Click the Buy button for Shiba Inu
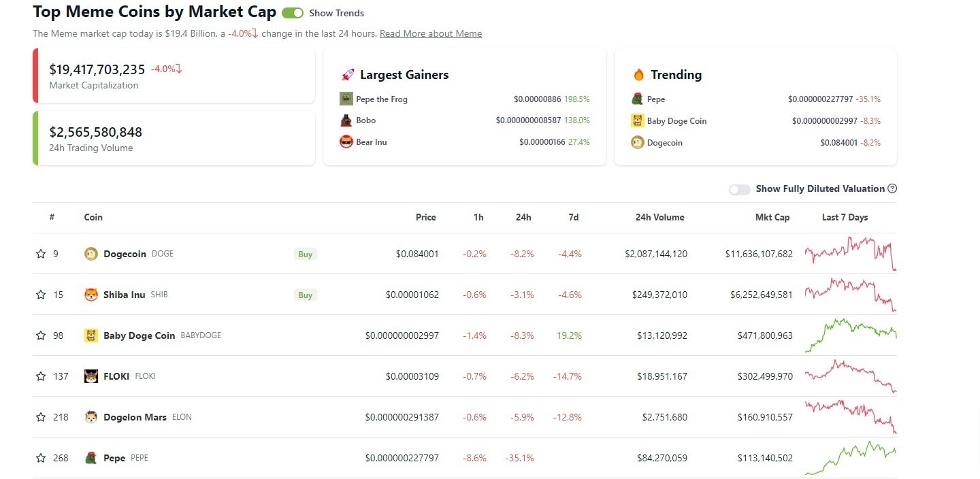 coord(305,295)
